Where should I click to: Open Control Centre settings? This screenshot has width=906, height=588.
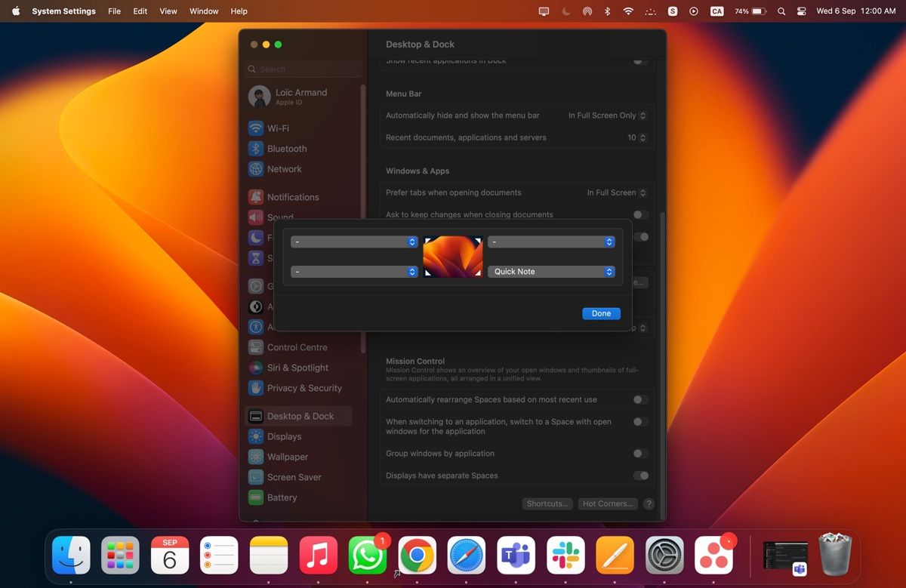point(296,347)
